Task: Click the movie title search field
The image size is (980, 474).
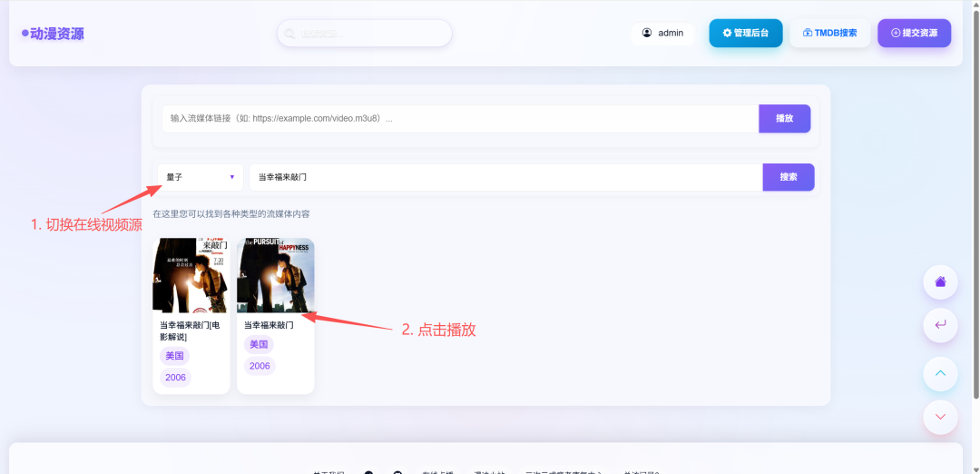Action: click(x=505, y=178)
